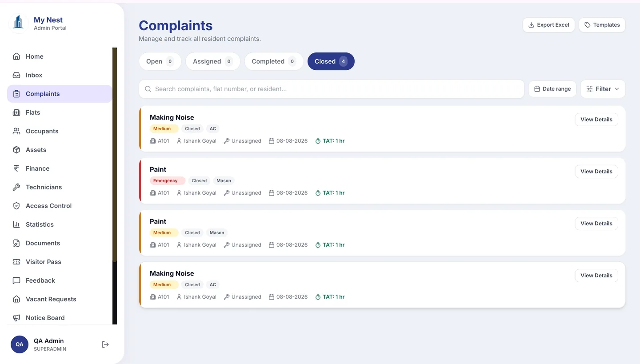640x364 pixels.
Task: Click the Mason tag on Emergency complaint
Action: click(x=224, y=181)
